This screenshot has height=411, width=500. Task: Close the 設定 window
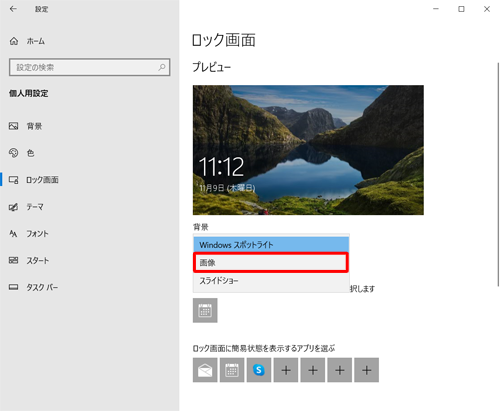tap(487, 9)
